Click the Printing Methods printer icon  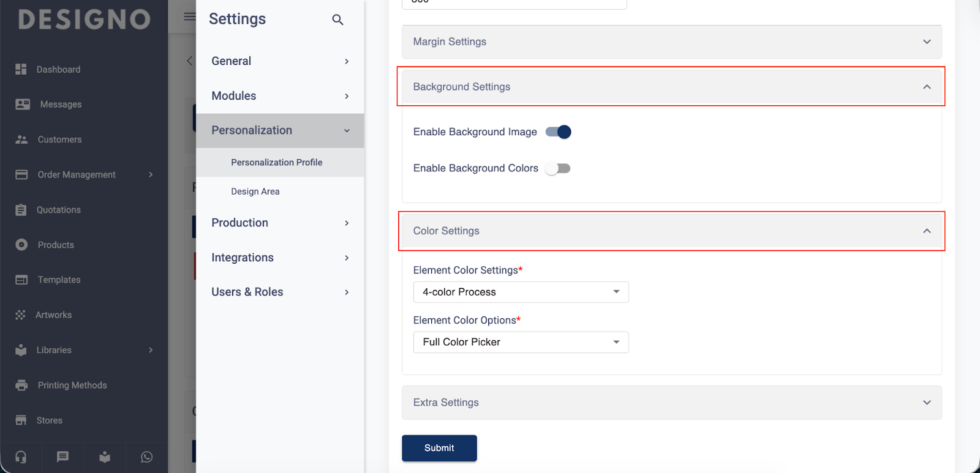click(21, 385)
